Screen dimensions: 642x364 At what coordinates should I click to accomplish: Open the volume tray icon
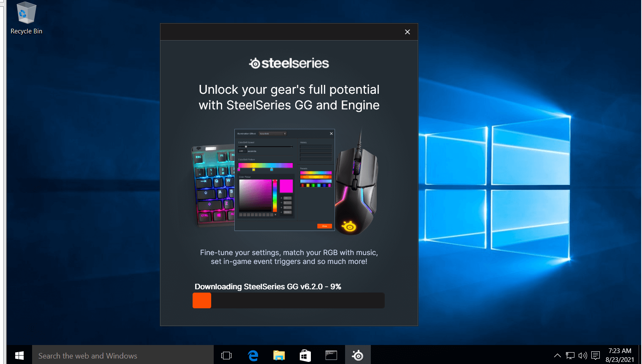point(583,356)
